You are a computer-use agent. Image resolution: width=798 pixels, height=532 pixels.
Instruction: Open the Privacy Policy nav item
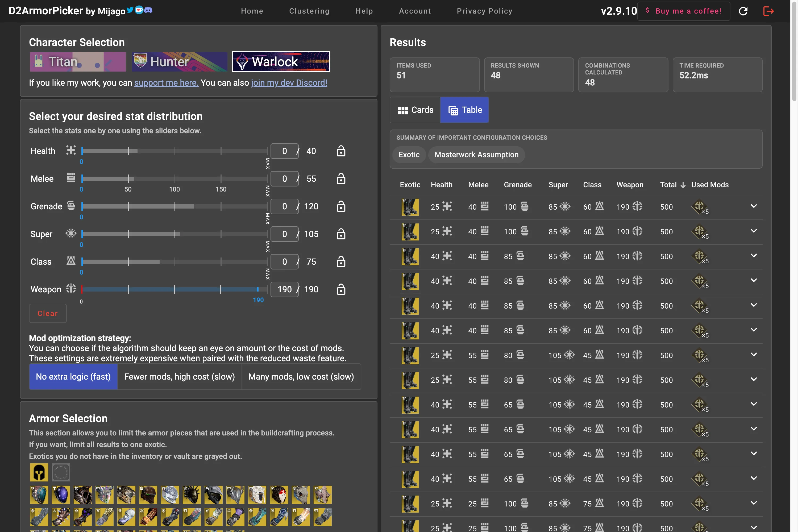(484, 11)
